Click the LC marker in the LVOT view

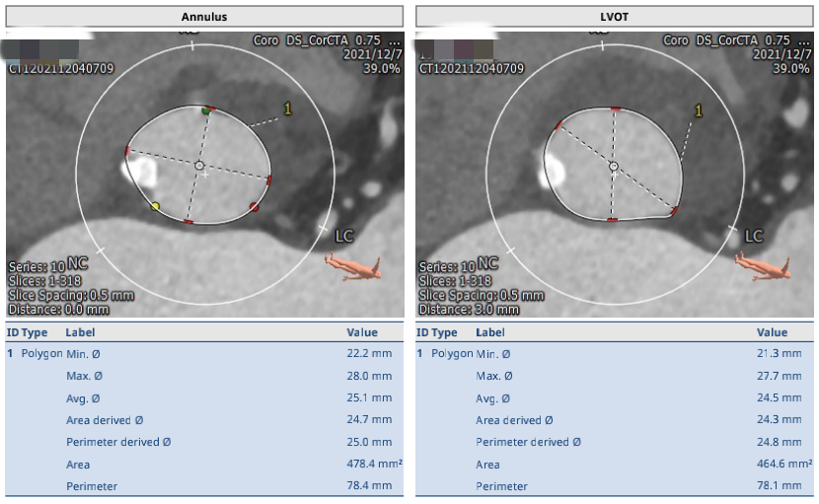(x=753, y=237)
